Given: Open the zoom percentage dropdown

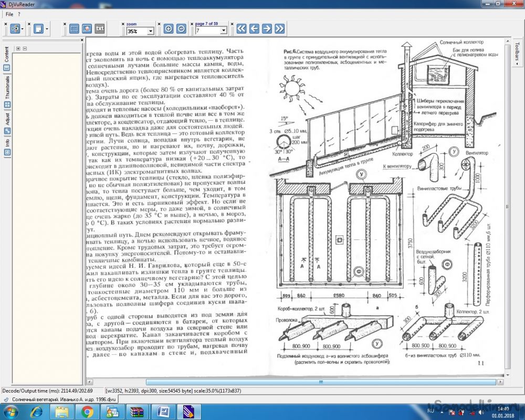Looking at the screenshot, I should click(151, 31).
